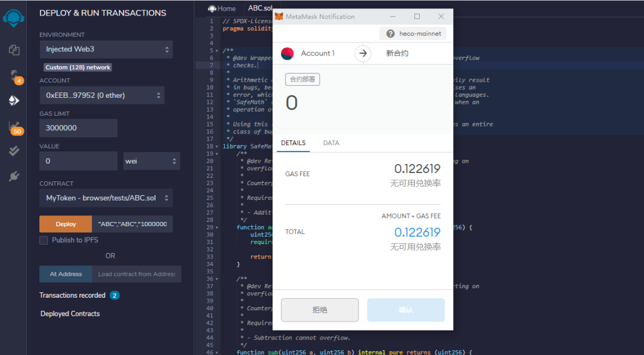This screenshot has height=355, width=644.
Task: Switch to the DATA tab in MetaMask
Action: (x=331, y=143)
